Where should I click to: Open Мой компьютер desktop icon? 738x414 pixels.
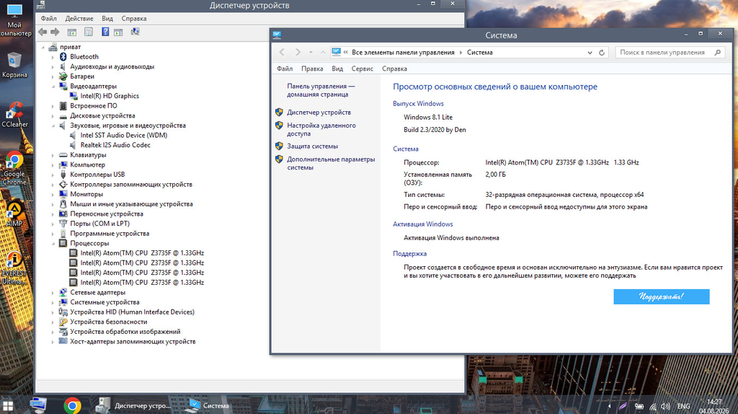pyautogui.click(x=15, y=20)
